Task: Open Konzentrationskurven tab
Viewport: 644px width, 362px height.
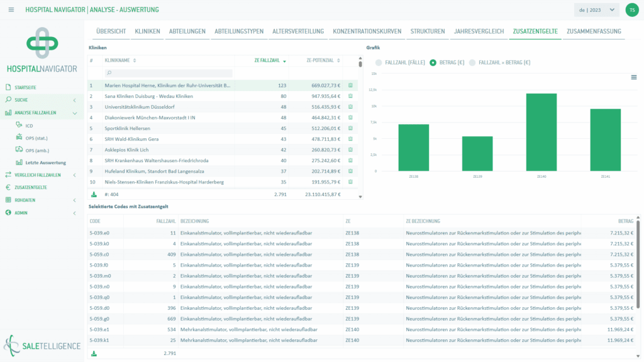Action: pos(367,31)
